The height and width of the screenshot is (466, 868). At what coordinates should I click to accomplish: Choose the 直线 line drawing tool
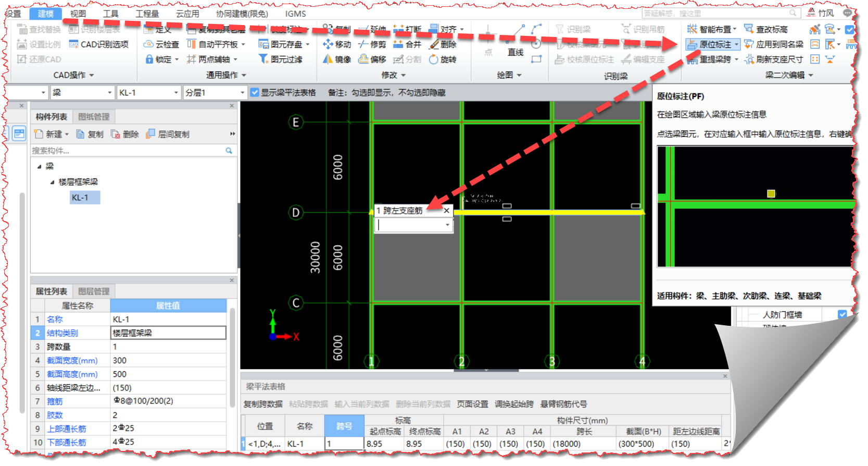pyautogui.click(x=515, y=42)
